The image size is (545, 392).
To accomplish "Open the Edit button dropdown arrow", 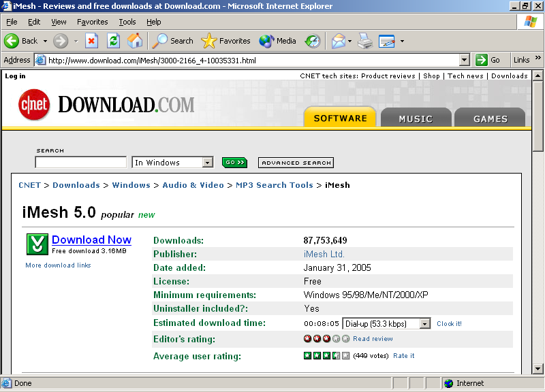I will click(x=402, y=41).
